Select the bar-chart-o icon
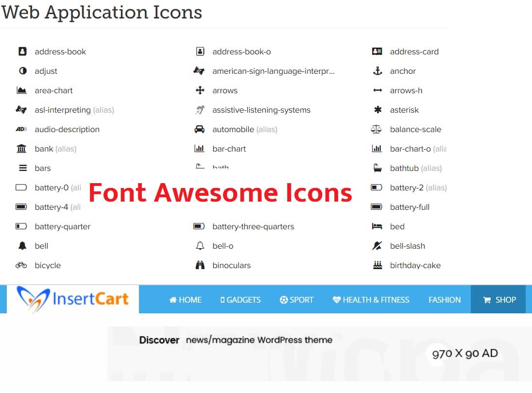Viewport: 532px width, 393px height. click(x=377, y=148)
